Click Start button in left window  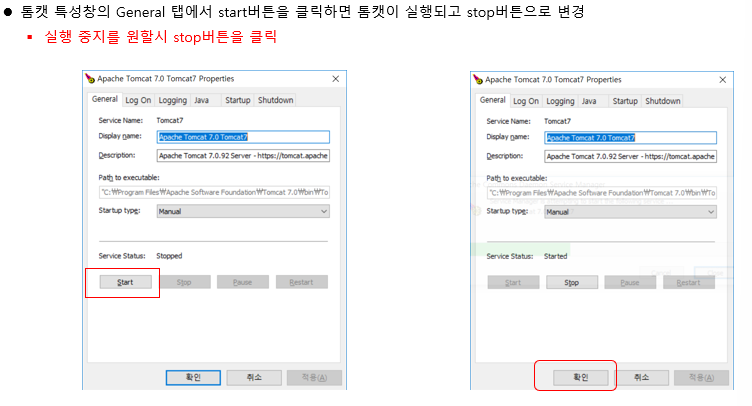[x=126, y=282]
